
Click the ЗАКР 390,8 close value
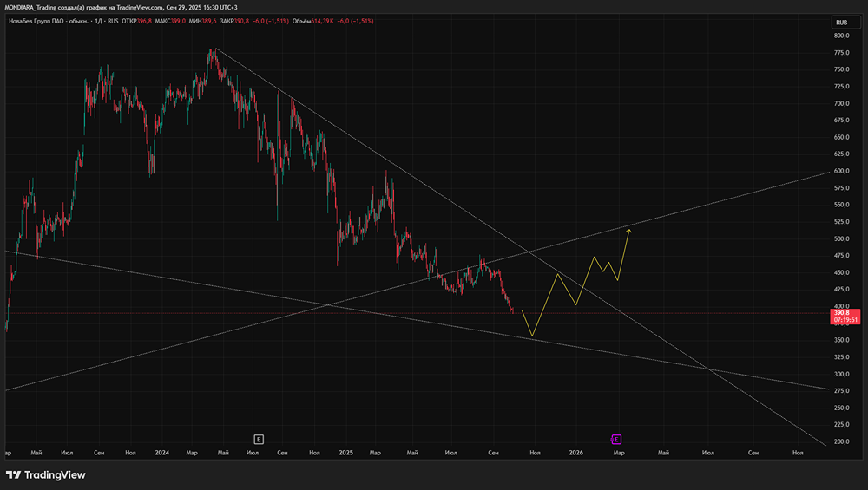click(x=234, y=21)
